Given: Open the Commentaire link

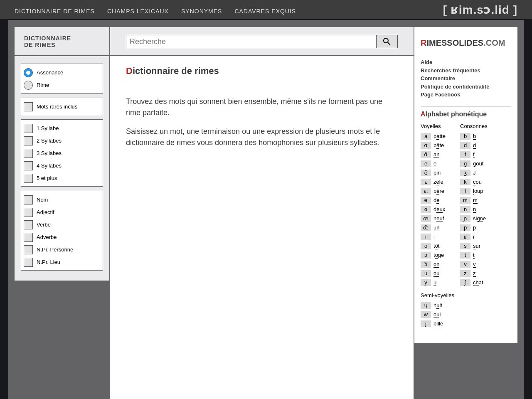Looking at the screenshot, I should pyautogui.click(x=438, y=79).
